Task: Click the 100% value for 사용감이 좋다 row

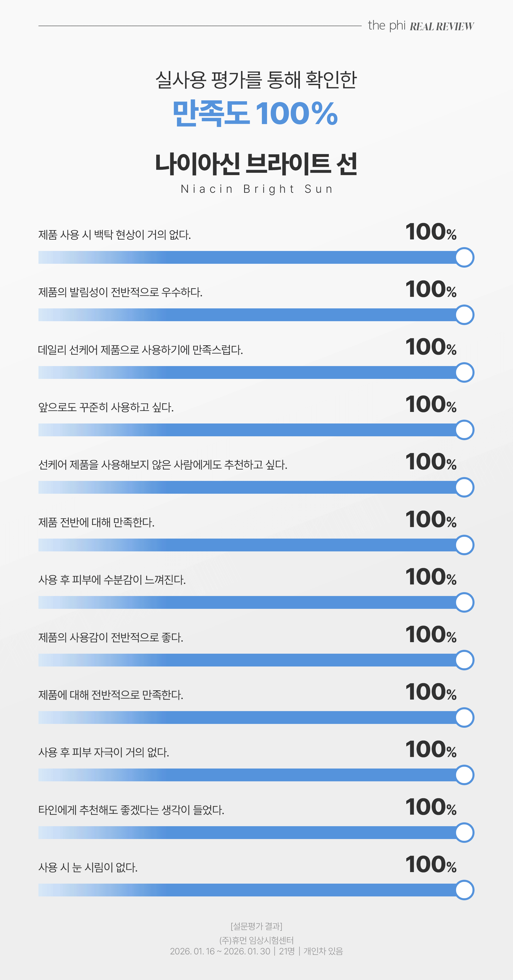Action: pyautogui.click(x=431, y=634)
